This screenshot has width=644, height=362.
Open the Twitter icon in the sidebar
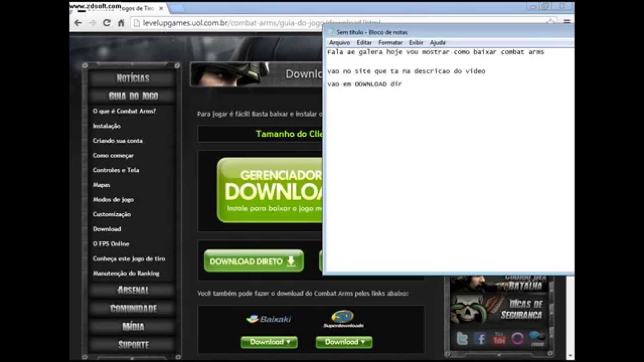point(462,338)
